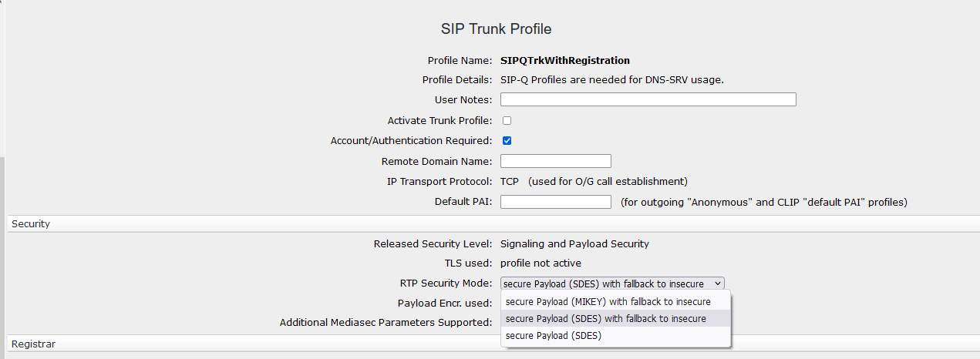Click the Default PAI text field

point(555,202)
